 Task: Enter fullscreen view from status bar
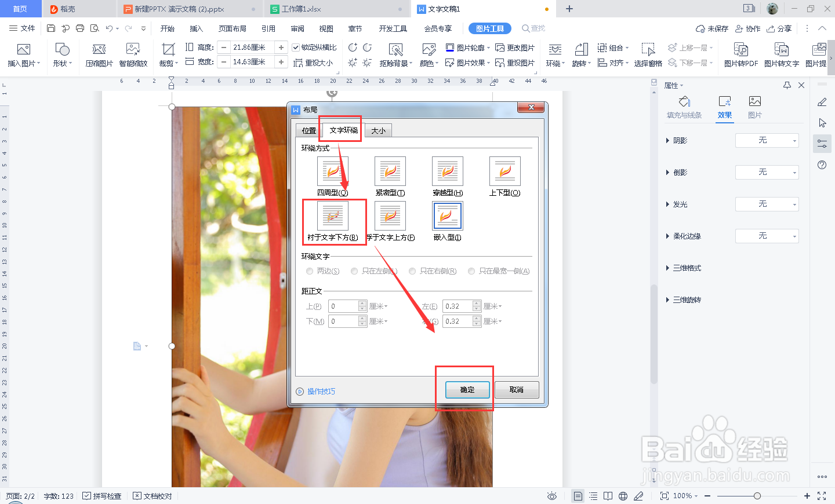tap(822, 496)
